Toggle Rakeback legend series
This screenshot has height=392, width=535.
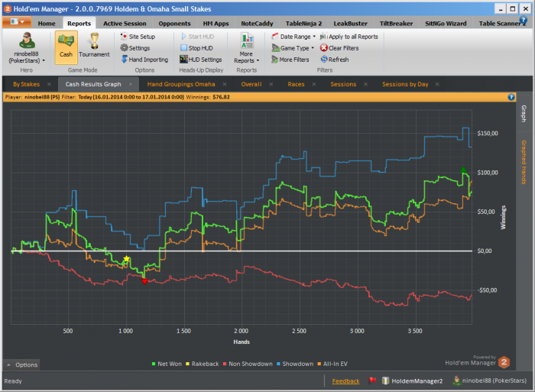(203, 364)
